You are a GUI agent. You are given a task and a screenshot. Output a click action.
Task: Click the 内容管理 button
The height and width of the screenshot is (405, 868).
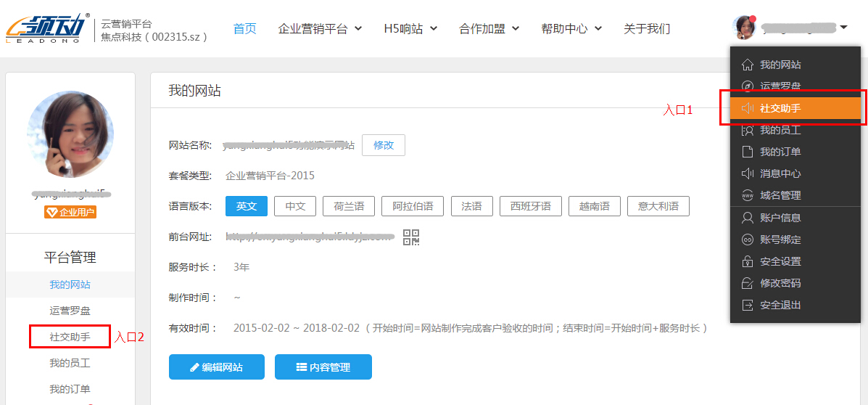323,367
